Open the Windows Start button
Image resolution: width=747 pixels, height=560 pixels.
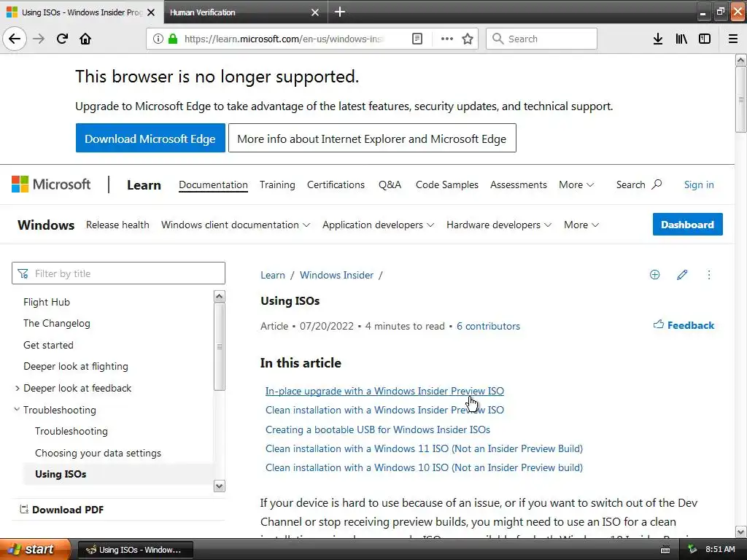[x=35, y=549]
